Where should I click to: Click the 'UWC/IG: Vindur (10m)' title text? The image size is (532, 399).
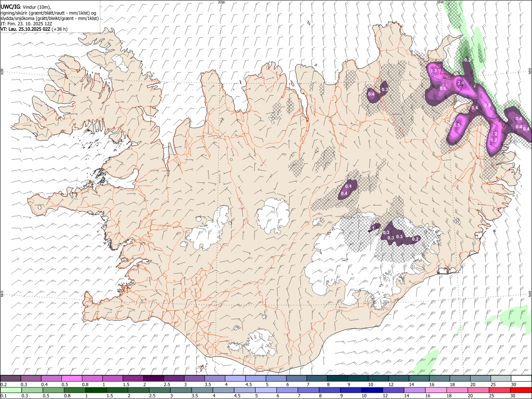pyautogui.click(x=25, y=7)
